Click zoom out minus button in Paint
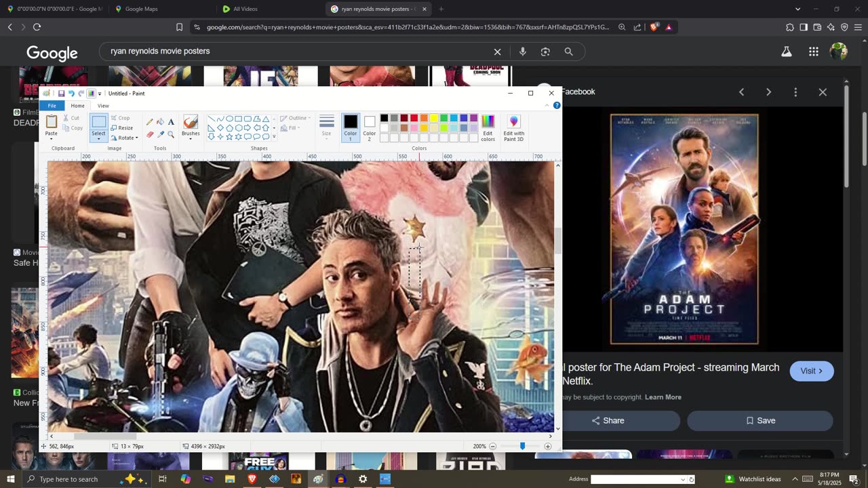This screenshot has height=488, width=868. [x=493, y=447]
